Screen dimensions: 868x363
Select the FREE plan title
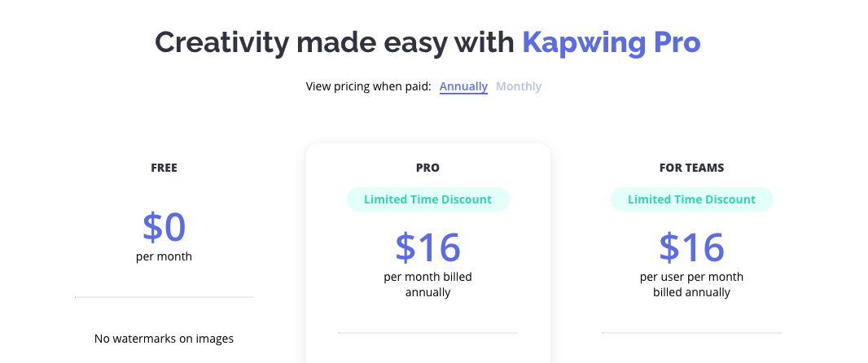pos(164,168)
